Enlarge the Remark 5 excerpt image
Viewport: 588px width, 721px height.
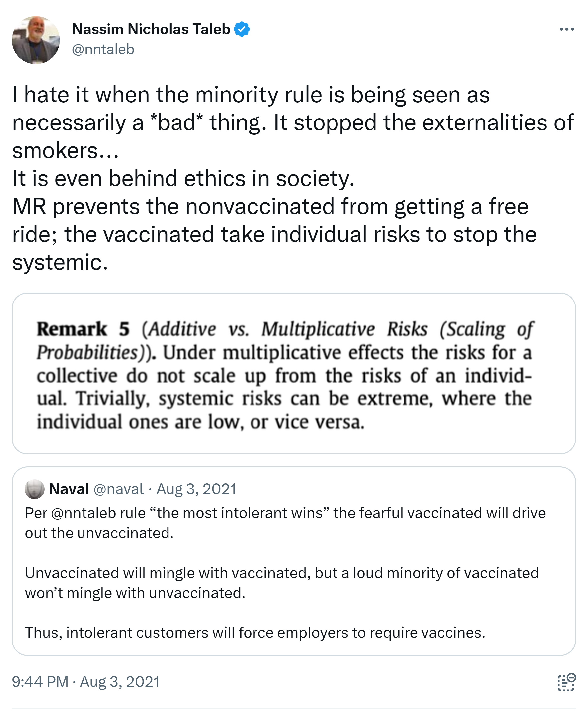tap(294, 373)
